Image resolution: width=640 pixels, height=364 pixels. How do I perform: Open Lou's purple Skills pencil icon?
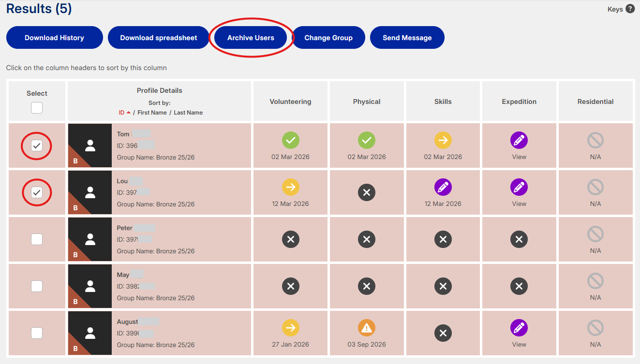[x=443, y=187]
